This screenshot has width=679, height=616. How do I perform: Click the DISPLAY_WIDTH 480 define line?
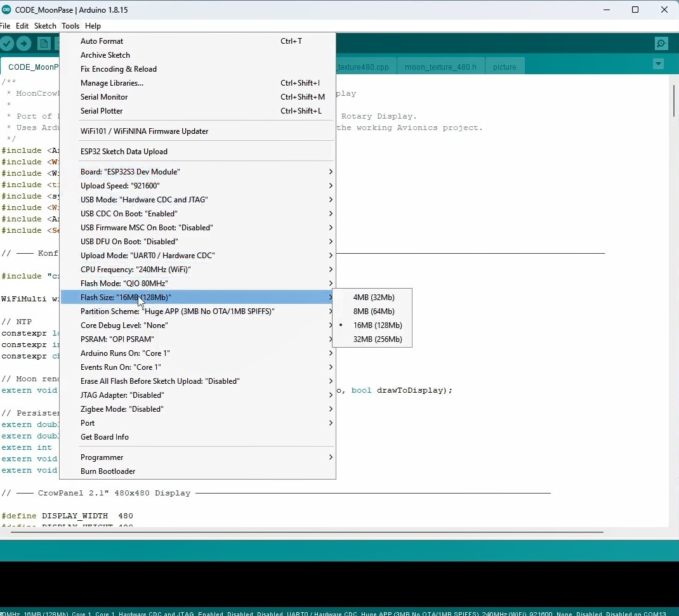click(x=67, y=516)
